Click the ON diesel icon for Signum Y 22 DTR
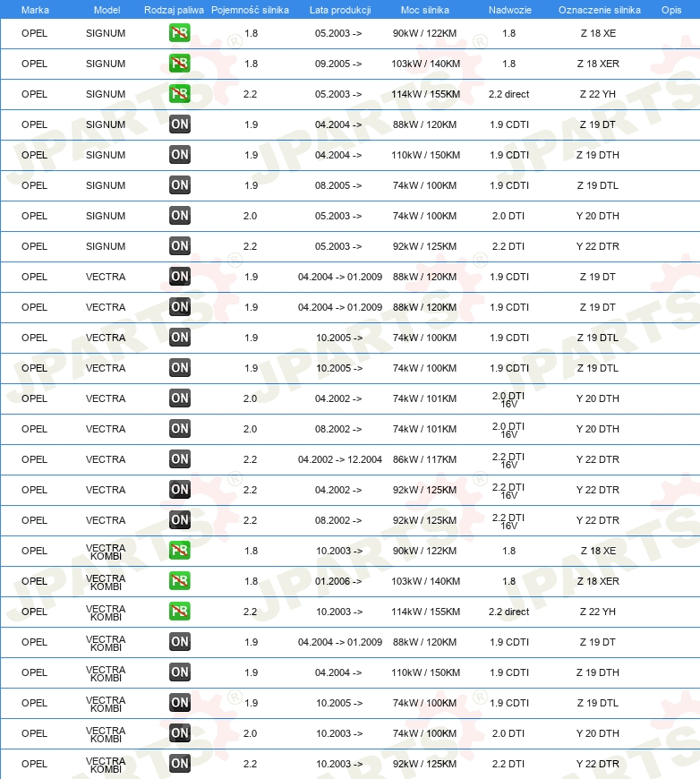 (179, 246)
